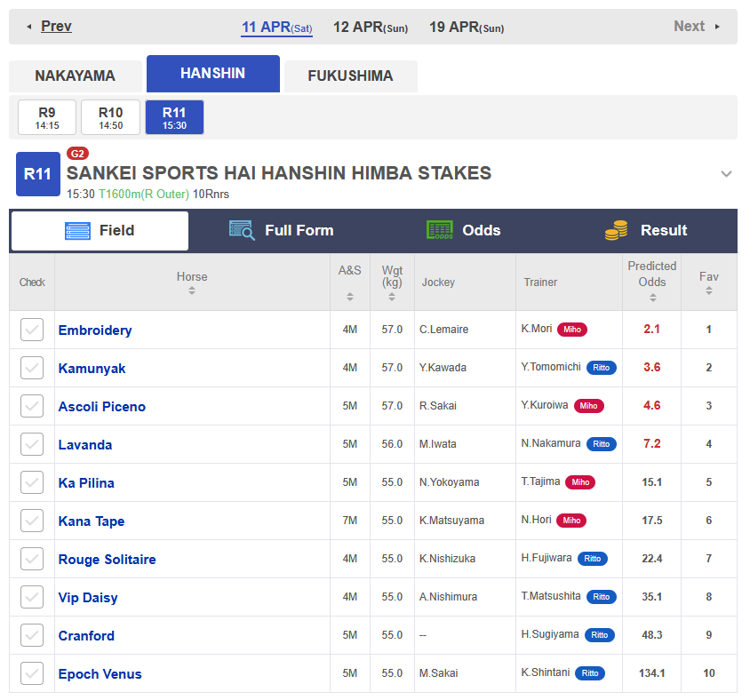
Task: Check the box for Lavanda
Action: [32, 444]
